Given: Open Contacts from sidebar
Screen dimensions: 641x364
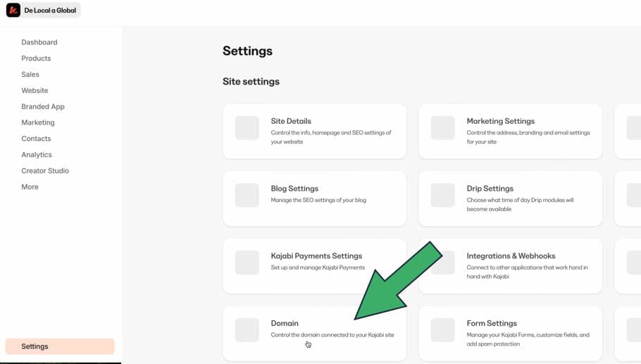Looking at the screenshot, I should [36, 139].
